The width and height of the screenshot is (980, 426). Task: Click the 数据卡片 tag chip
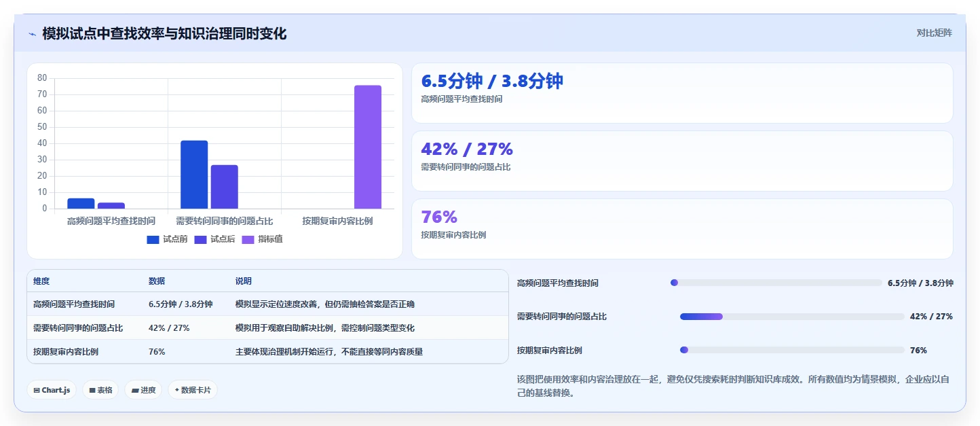193,390
